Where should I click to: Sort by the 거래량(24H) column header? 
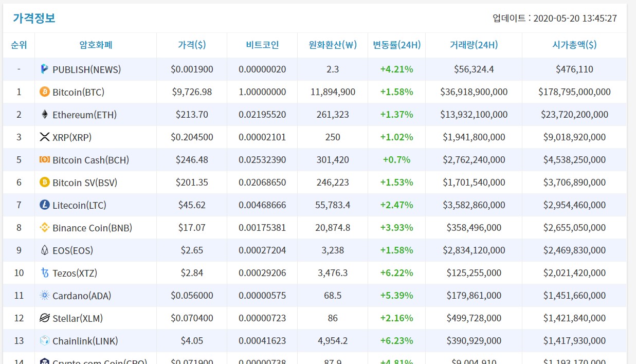click(474, 45)
